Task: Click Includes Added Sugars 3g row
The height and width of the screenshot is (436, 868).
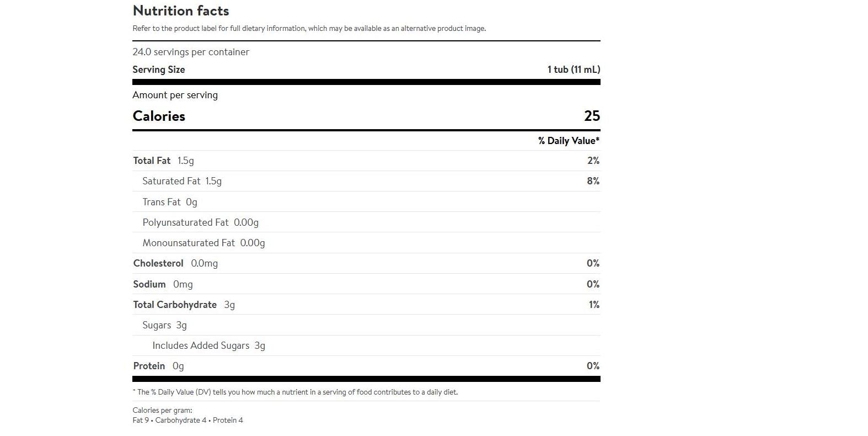Action: click(x=366, y=345)
